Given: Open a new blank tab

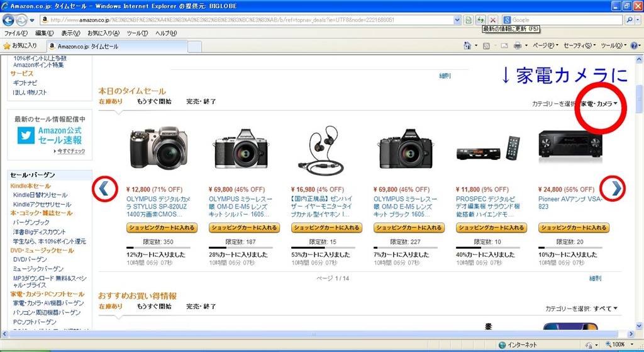Looking at the screenshot, I should click(195, 47).
